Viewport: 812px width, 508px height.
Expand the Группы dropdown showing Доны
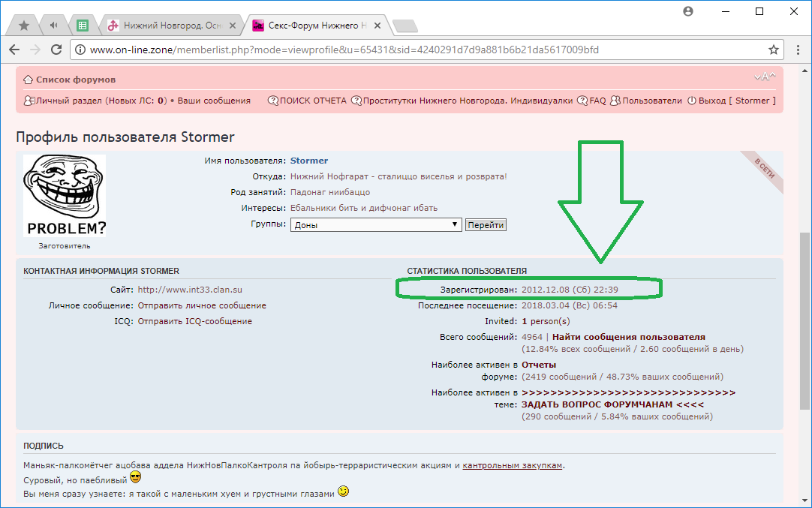[375, 224]
